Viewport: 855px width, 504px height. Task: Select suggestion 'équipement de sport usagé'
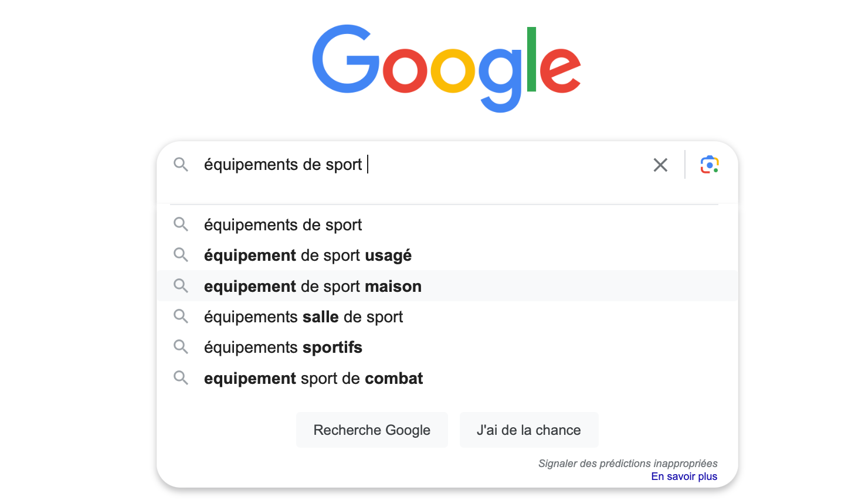[447, 256]
